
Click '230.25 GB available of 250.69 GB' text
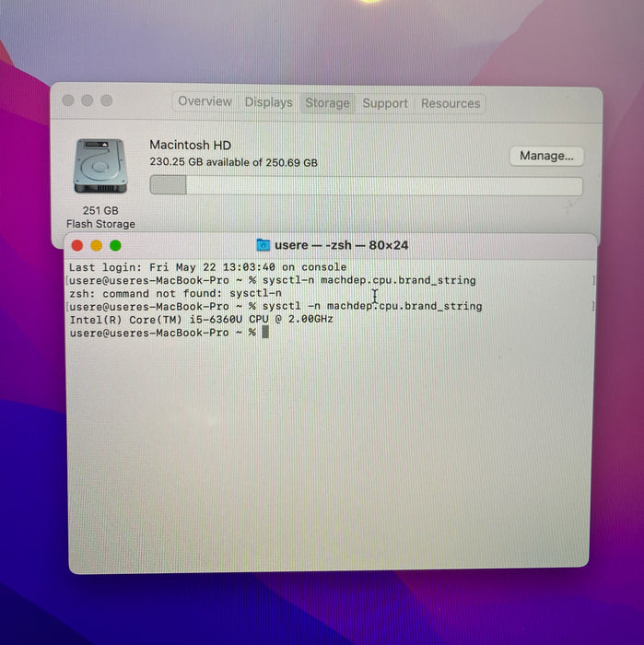pyautogui.click(x=233, y=162)
